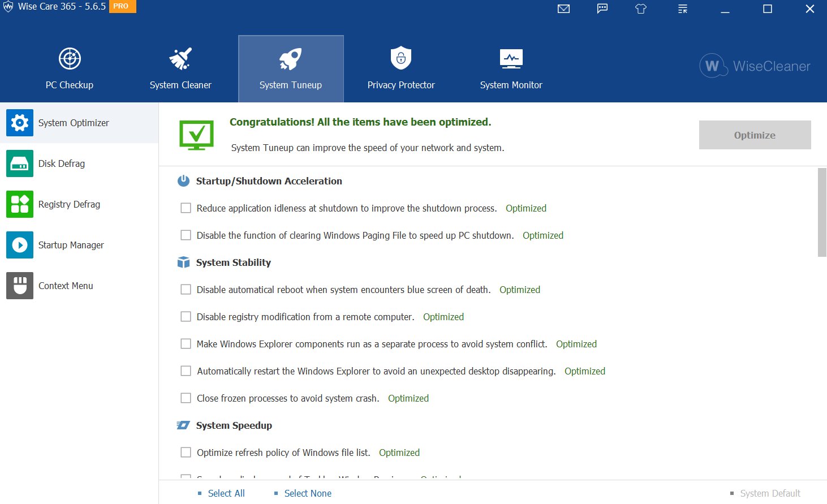Switch to the System Tuneup tab

291,69
